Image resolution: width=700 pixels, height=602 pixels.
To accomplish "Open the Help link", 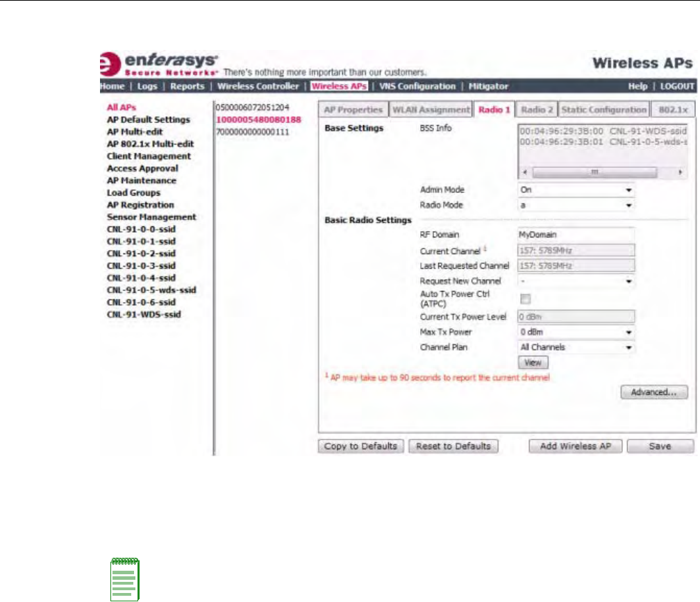I will pyautogui.click(x=637, y=86).
